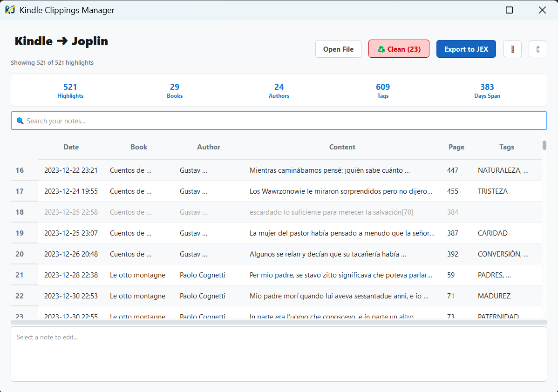Click the grey icon button at toolbar's far right
This screenshot has height=392, width=558.
point(538,49)
